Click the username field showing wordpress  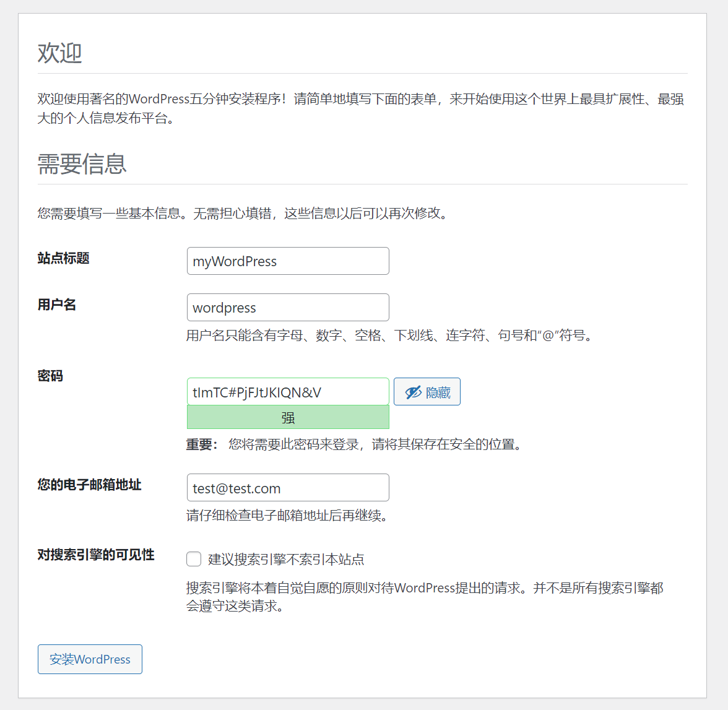click(288, 307)
